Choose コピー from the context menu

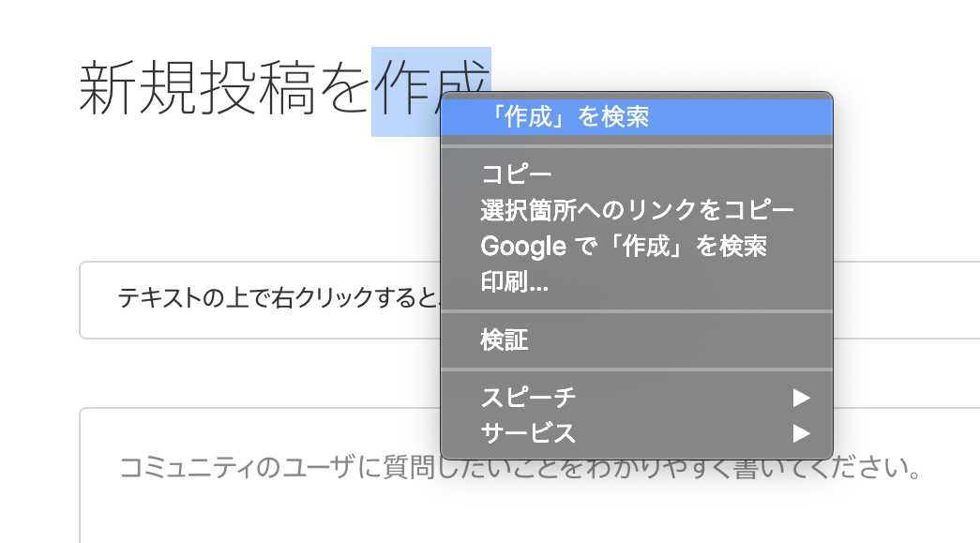click(517, 174)
